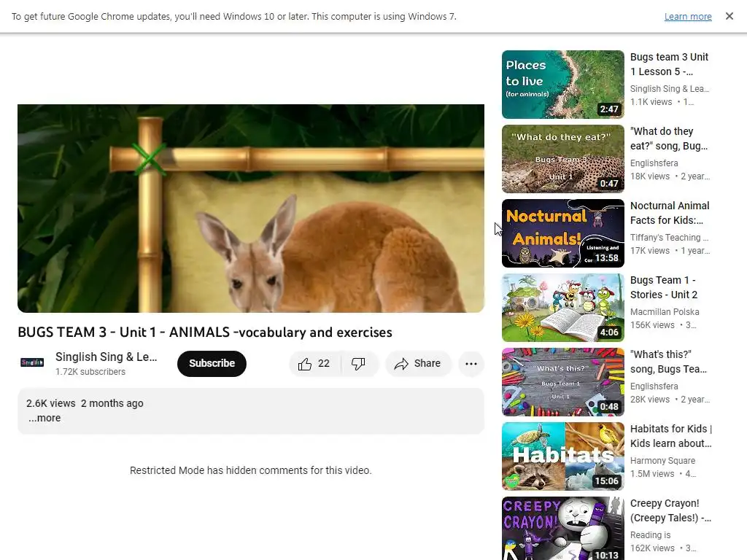Open the Nocturnal Animals thumbnail

click(562, 233)
